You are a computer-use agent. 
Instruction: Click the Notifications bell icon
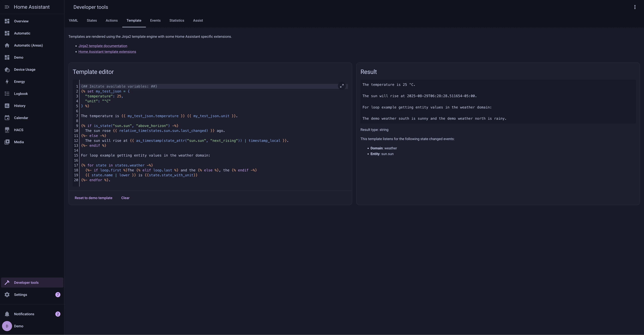pos(7,314)
